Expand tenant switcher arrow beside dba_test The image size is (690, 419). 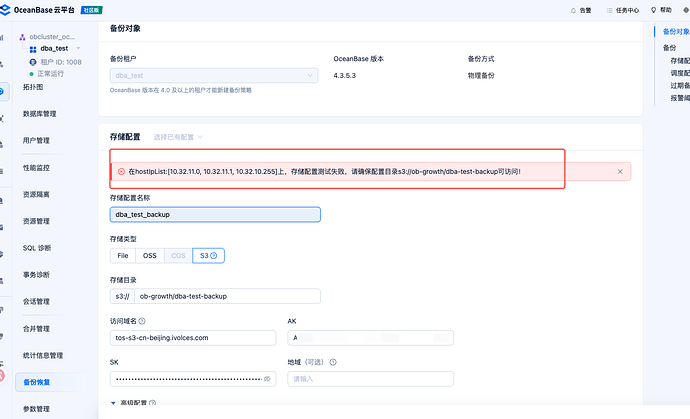point(78,48)
